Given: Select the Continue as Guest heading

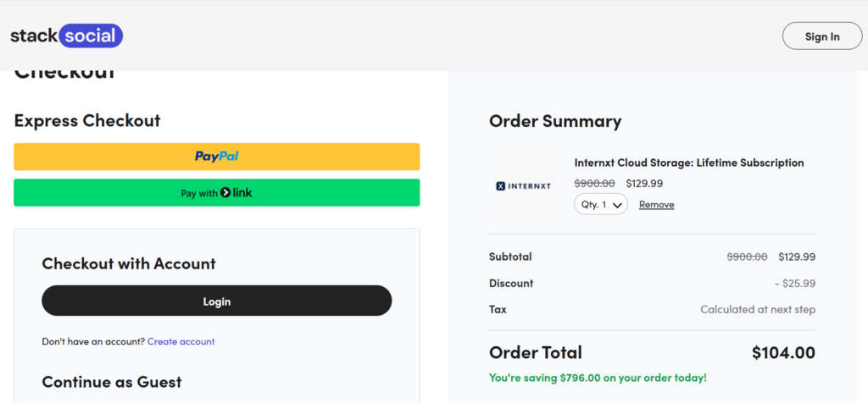Looking at the screenshot, I should click(112, 382).
